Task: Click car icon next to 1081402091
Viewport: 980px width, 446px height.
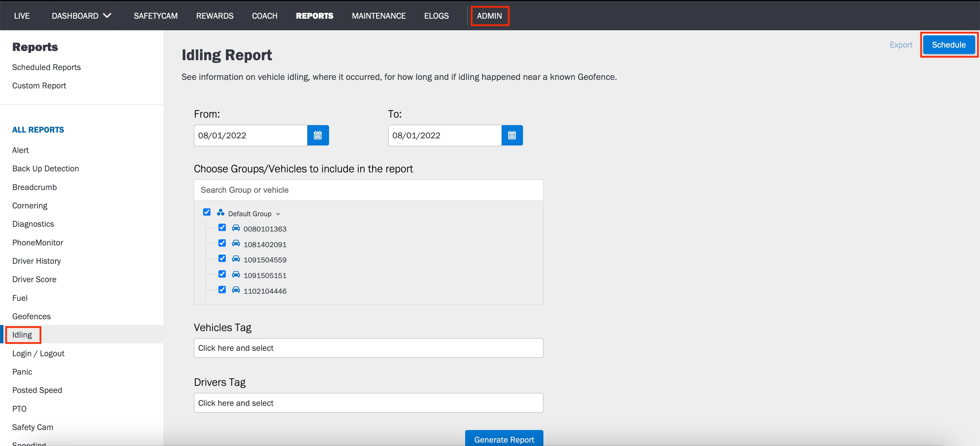Action: pos(236,243)
